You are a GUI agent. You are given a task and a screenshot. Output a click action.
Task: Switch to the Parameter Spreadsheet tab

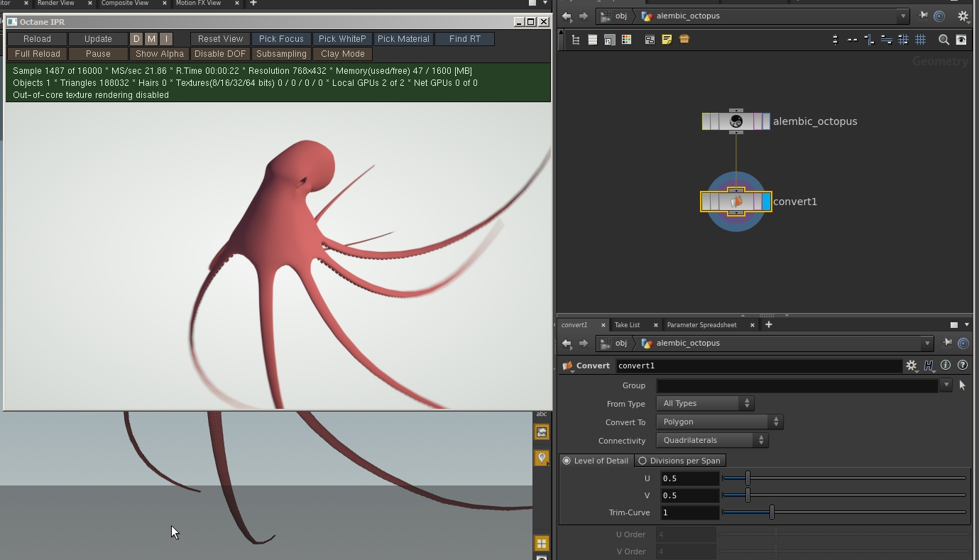pos(701,325)
